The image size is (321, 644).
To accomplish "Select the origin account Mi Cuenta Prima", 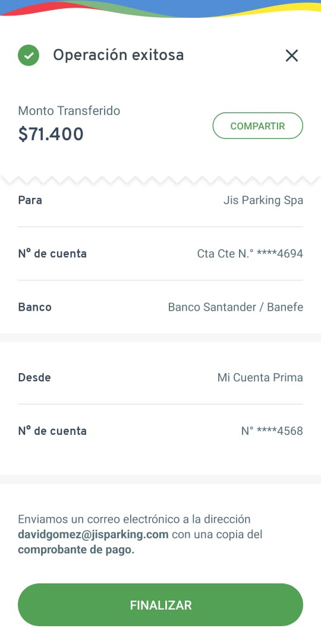I will 260,377.
